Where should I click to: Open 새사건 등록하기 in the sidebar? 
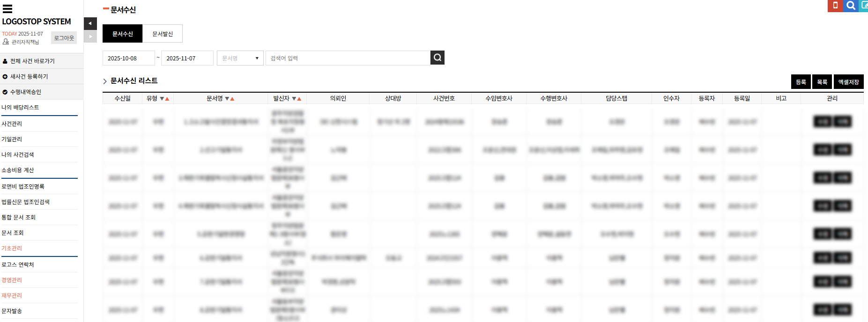pyautogui.click(x=29, y=76)
